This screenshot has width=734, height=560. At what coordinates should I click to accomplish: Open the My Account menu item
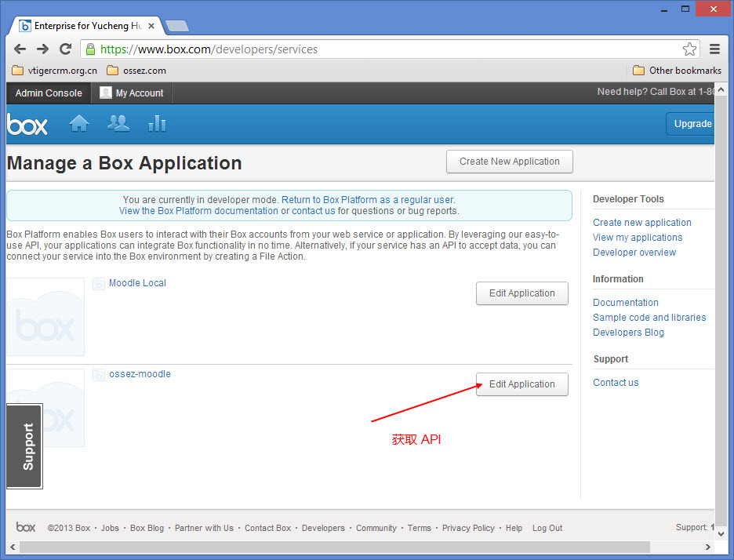coord(132,93)
